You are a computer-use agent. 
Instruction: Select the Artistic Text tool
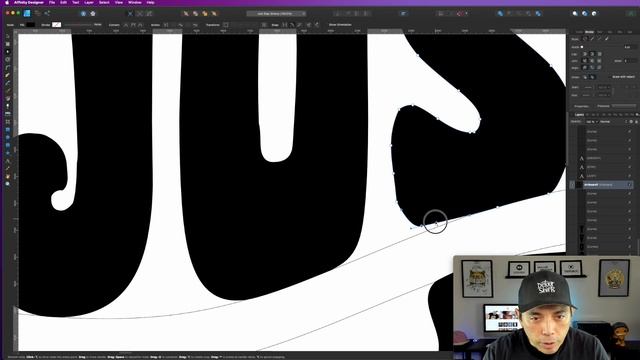(x=8, y=161)
